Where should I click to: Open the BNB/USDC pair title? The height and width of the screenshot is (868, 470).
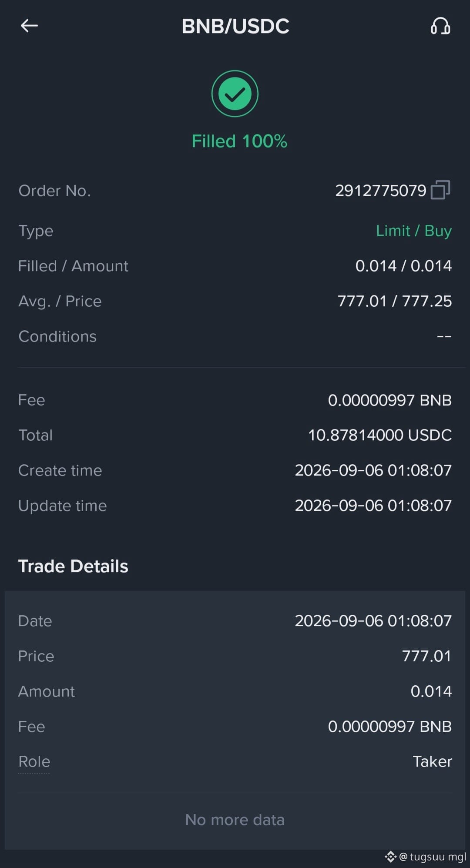click(x=235, y=26)
